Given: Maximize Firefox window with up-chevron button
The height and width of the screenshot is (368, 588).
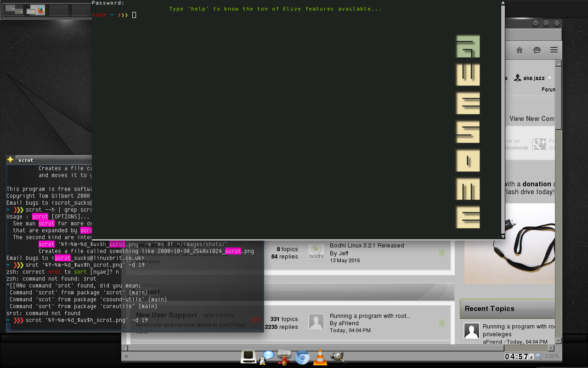Looking at the screenshot, I should pyautogui.click(x=546, y=23).
